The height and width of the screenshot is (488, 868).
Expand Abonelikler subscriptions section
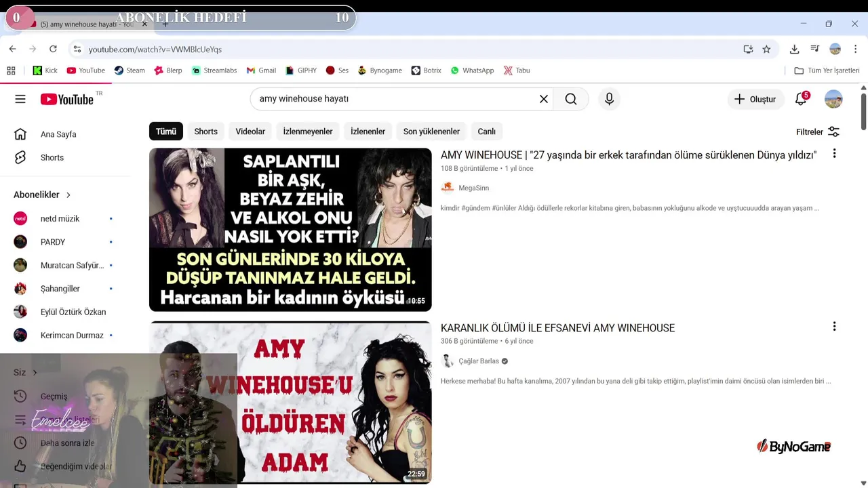[42, 195]
